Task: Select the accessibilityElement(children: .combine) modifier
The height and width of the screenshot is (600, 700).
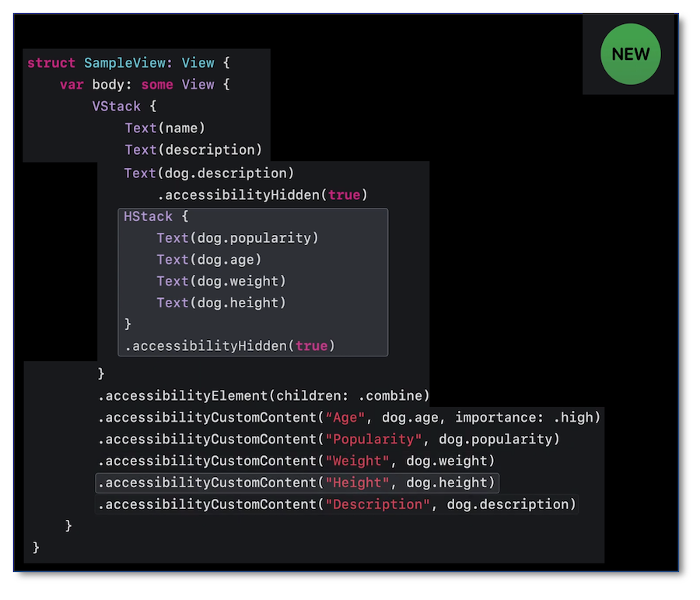Action: click(264, 395)
